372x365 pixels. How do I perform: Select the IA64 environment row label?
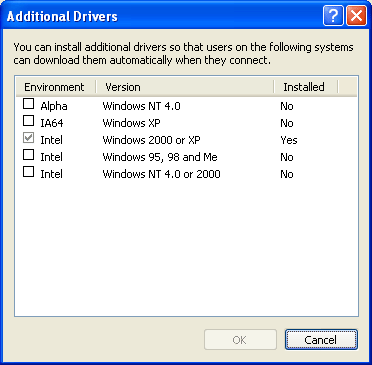pyautogui.click(x=52, y=123)
